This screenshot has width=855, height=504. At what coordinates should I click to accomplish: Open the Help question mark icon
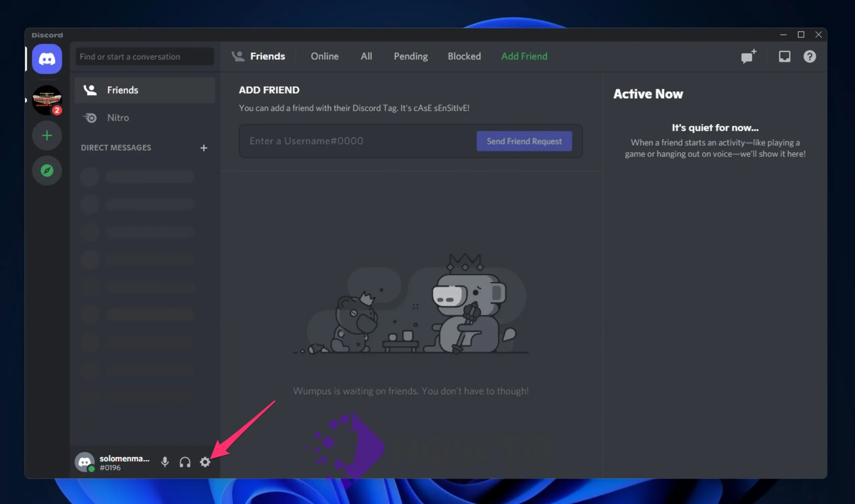point(810,56)
